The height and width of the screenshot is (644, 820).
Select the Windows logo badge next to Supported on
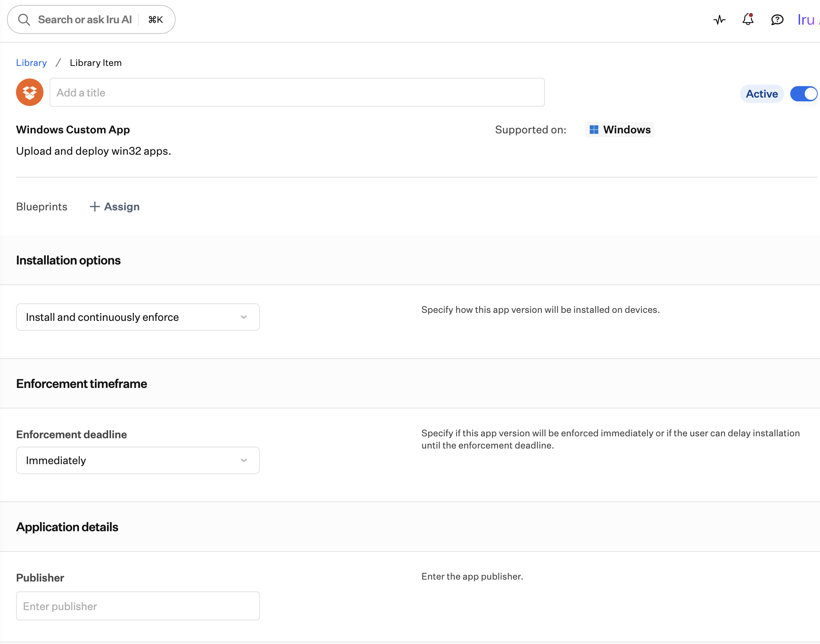tap(619, 130)
